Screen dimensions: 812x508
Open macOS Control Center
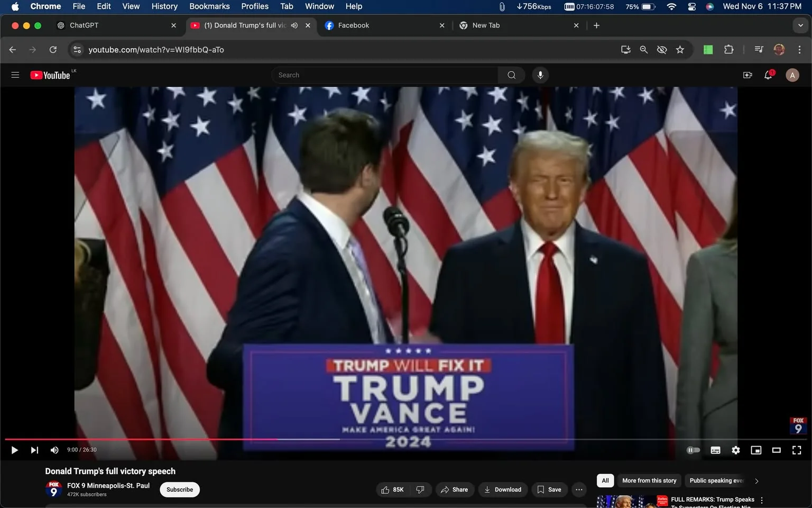[x=691, y=6]
